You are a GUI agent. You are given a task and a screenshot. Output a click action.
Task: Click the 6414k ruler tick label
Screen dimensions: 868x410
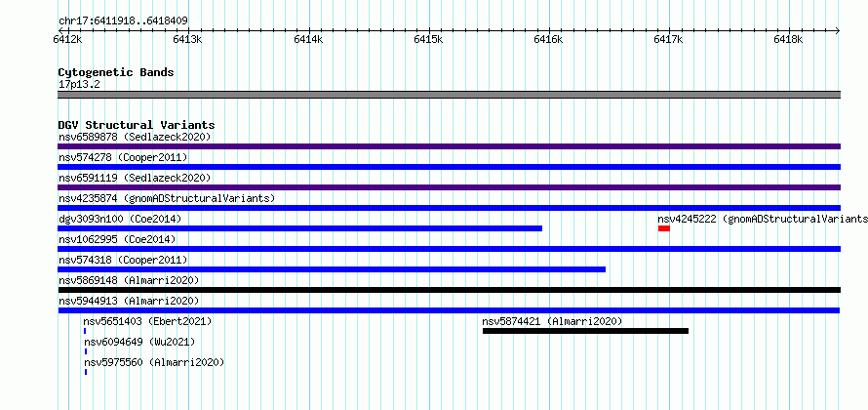point(308,39)
